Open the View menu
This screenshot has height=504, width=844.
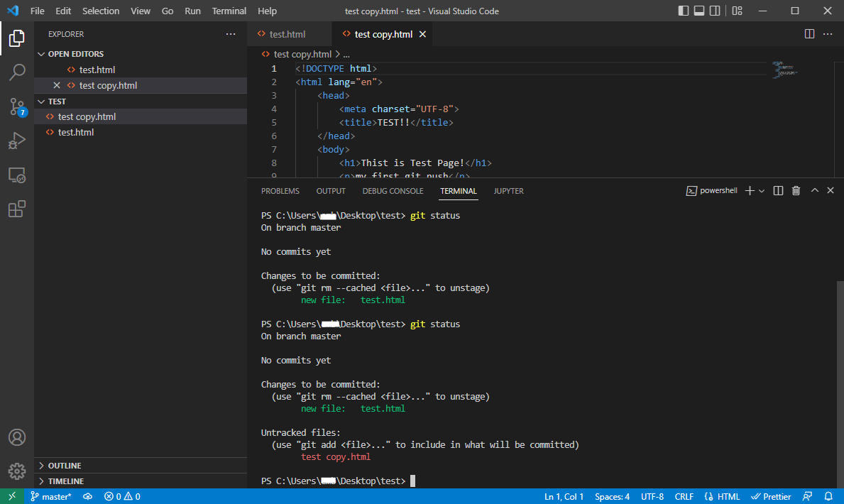(x=141, y=11)
